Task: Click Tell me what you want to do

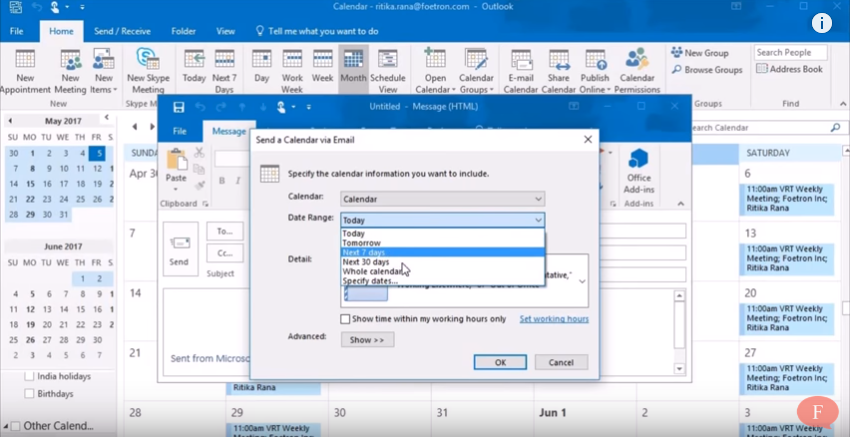Action: pos(317,31)
